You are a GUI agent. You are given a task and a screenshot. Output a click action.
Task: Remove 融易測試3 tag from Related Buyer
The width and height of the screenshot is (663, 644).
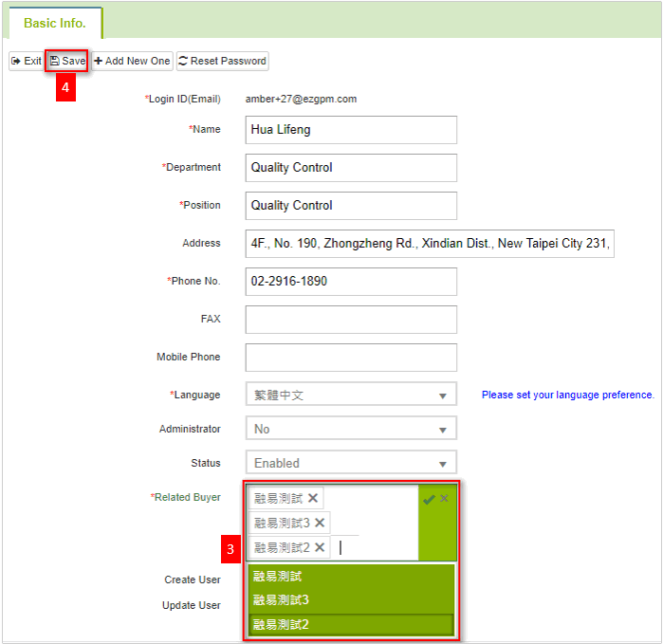pos(320,523)
